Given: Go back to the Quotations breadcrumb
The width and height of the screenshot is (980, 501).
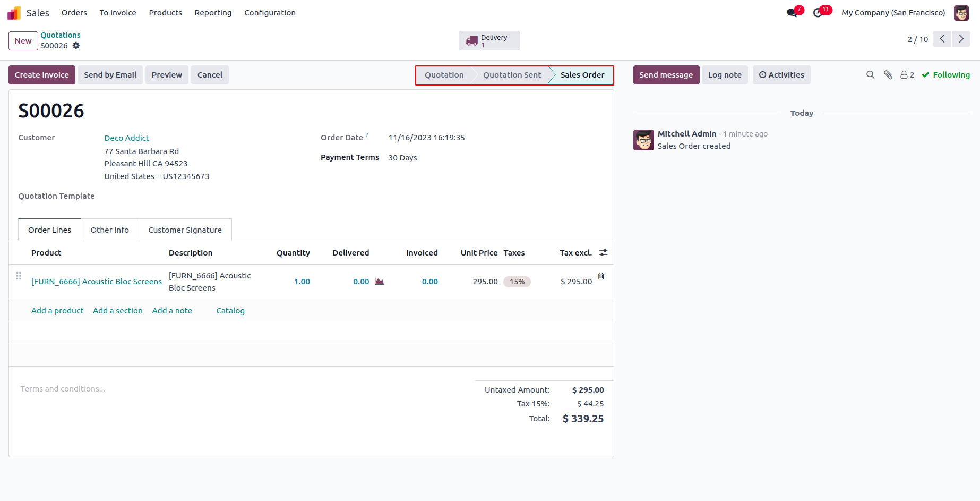Looking at the screenshot, I should pos(61,35).
